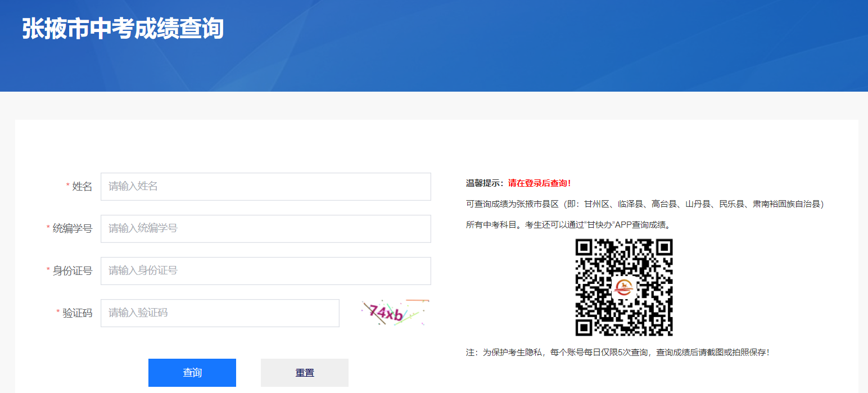Click the red logo in QR code center
Image resolution: width=868 pixels, height=393 pixels.
pos(623,288)
